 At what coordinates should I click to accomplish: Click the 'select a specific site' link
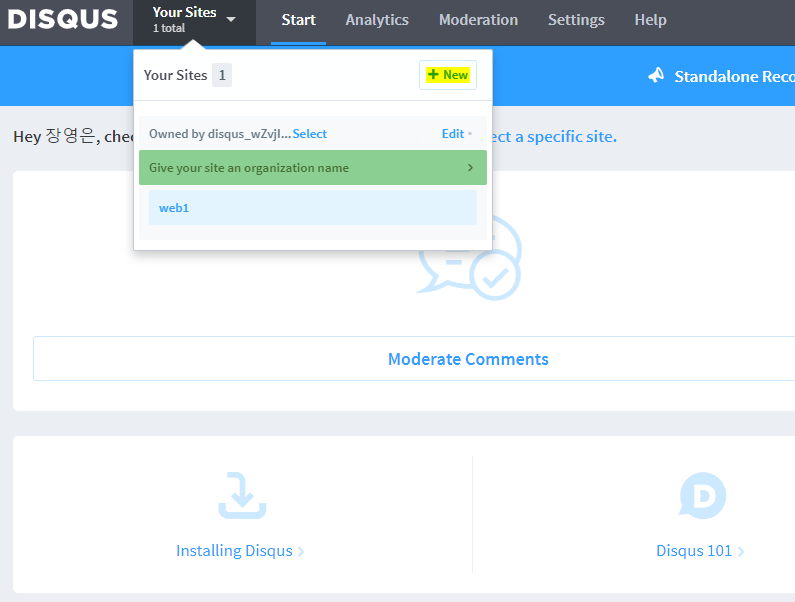(x=555, y=136)
